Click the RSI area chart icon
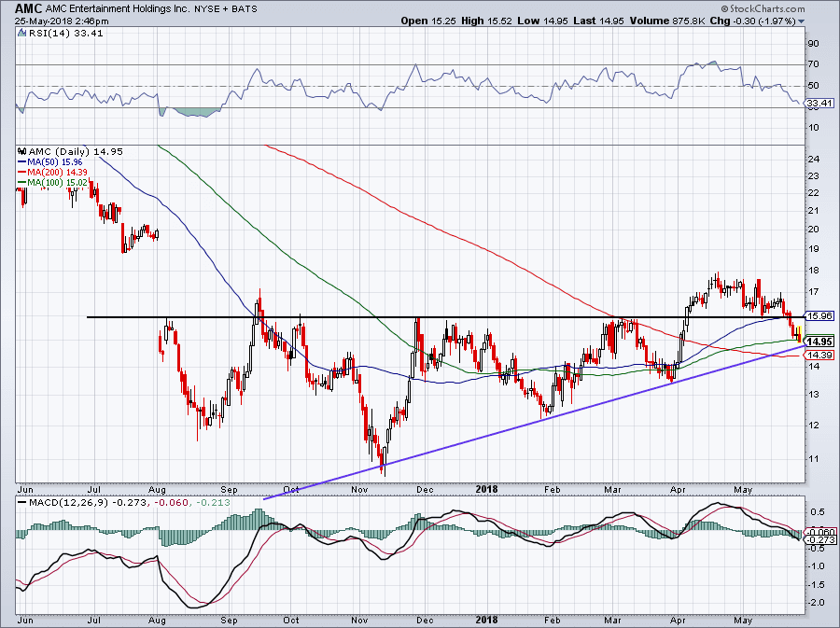 pos(21,34)
